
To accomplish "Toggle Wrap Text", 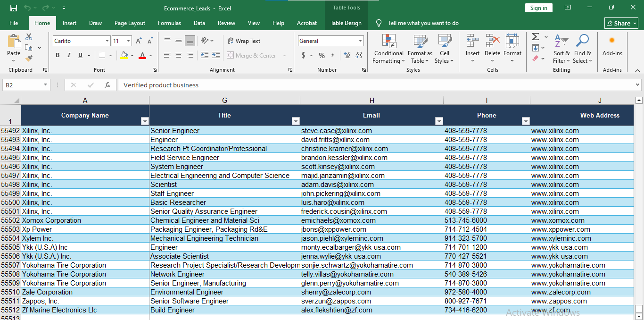I will click(243, 41).
